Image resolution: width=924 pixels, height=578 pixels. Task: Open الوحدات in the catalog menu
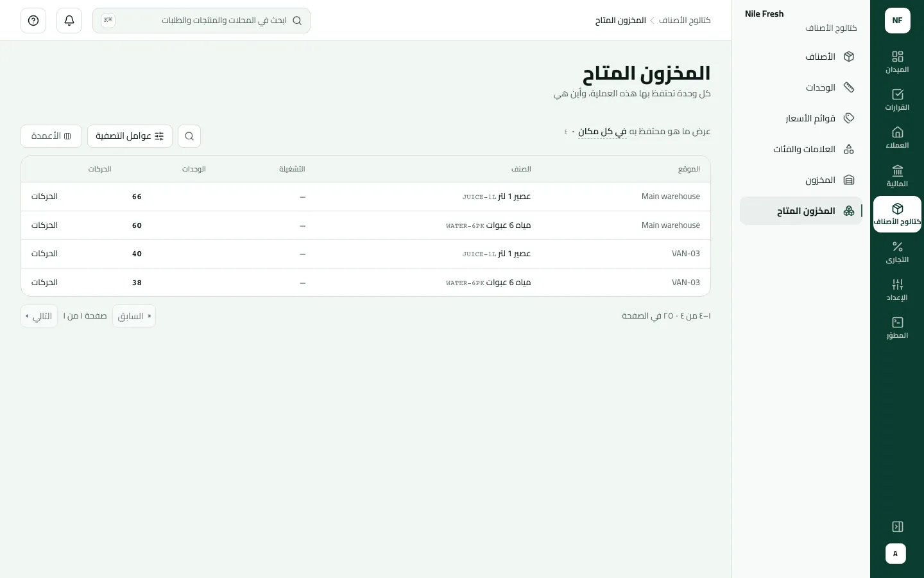click(801, 87)
